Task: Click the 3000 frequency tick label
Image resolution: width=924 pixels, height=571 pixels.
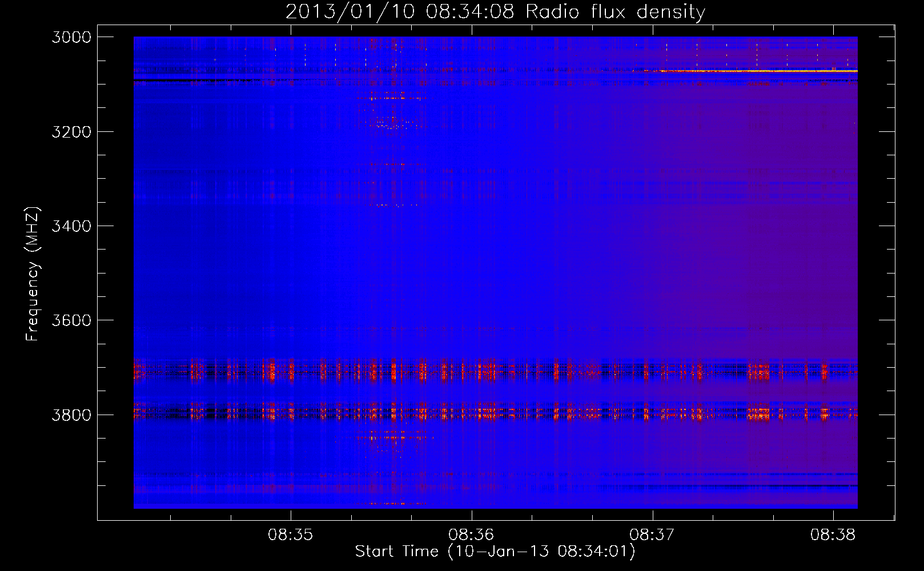Action: [71, 37]
